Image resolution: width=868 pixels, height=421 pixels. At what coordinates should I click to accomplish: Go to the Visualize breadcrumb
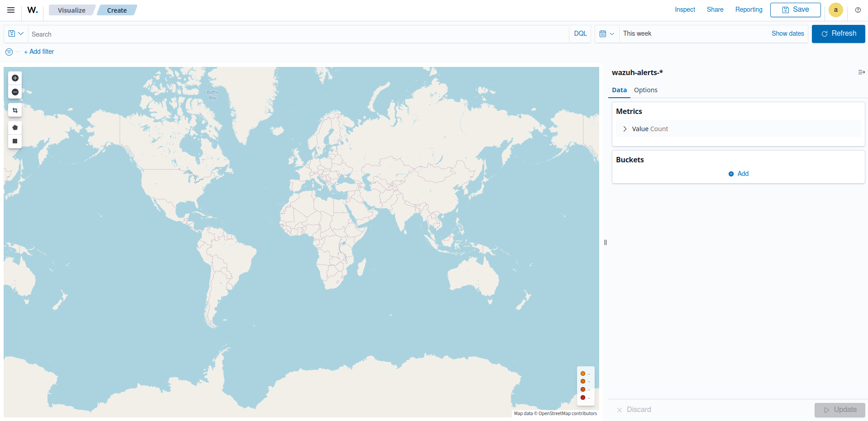72,10
